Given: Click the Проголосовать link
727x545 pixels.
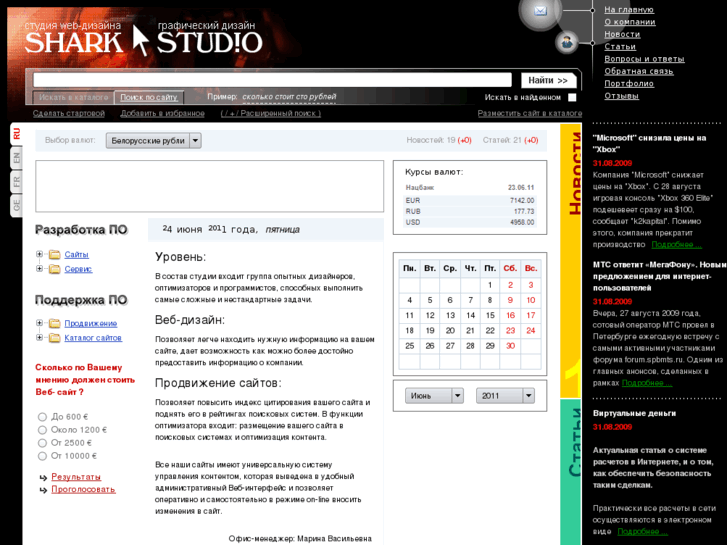Looking at the screenshot, I should [x=83, y=489].
